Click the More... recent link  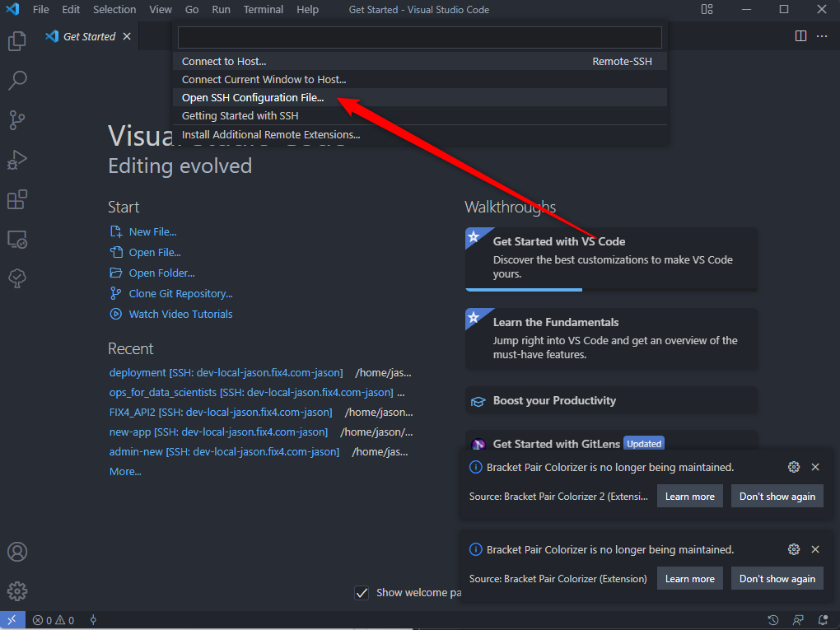[125, 471]
